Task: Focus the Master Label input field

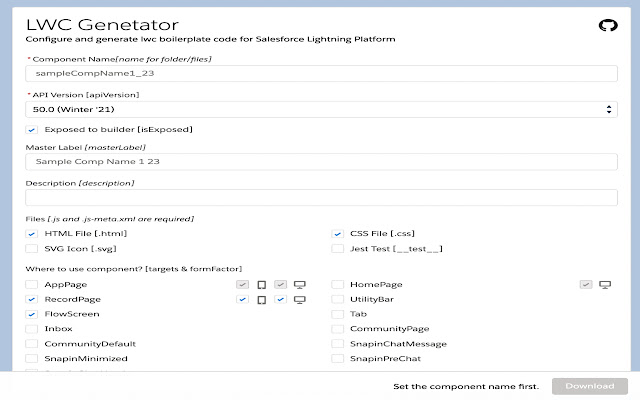Action: pyautogui.click(x=321, y=162)
